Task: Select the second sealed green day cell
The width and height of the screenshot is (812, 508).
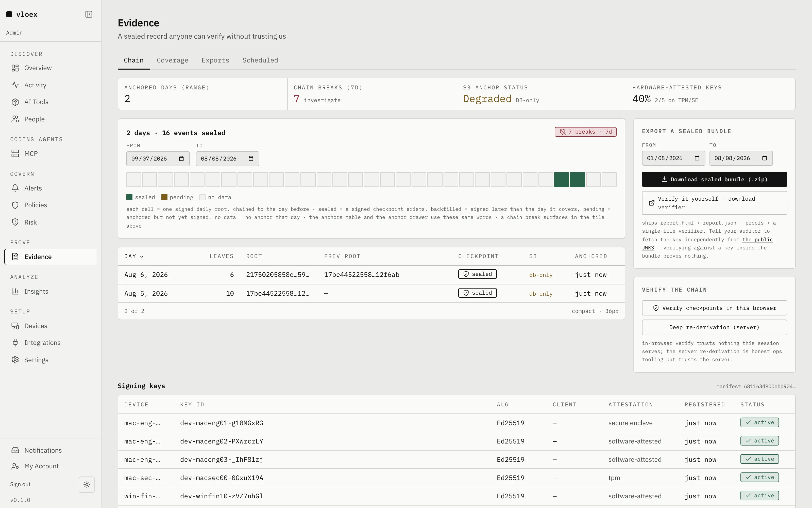Action: 578,179
